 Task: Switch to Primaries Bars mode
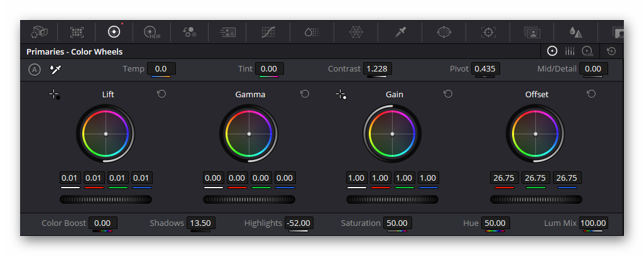point(570,51)
